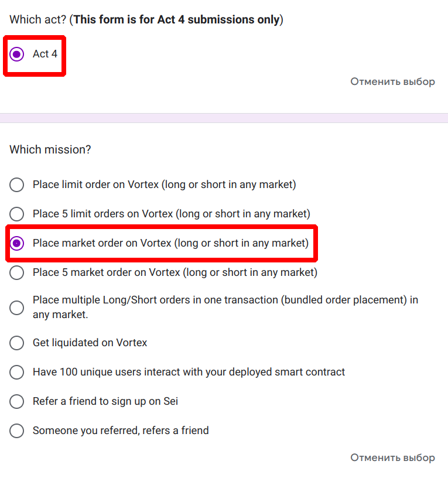Select the Act 4 radio button

point(17,54)
